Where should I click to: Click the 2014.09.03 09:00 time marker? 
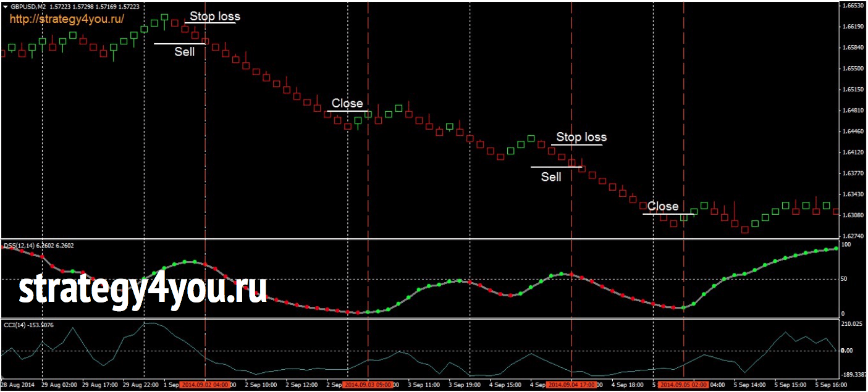tap(368, 385)
